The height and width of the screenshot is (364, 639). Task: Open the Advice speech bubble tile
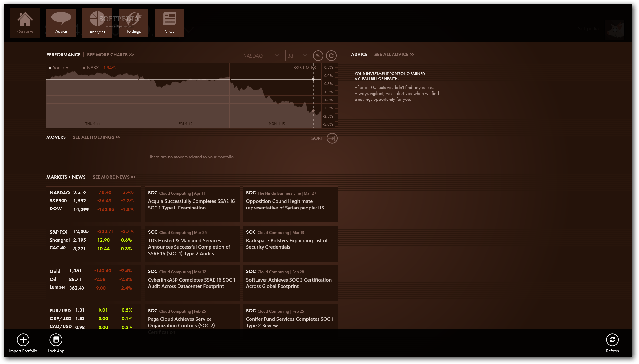tap(61, 23)
